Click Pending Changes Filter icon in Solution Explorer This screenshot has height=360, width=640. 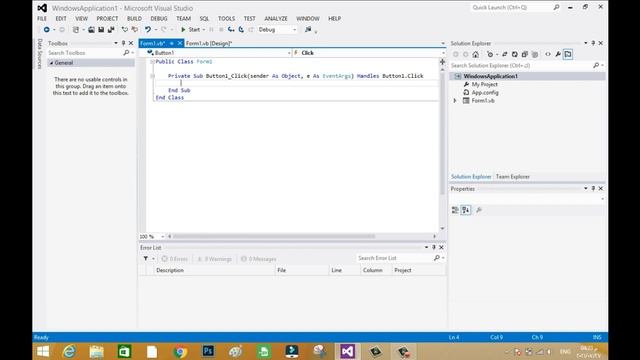[490, 54]
